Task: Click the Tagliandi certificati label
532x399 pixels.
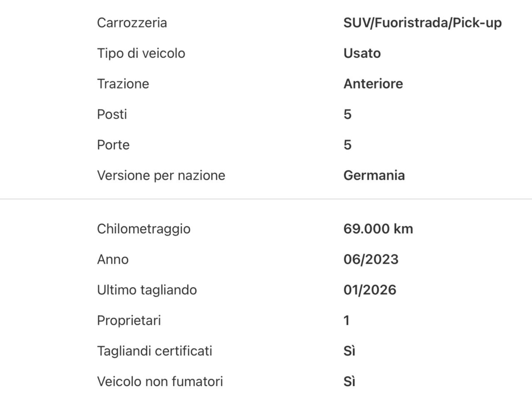Action: pos(154,351)
